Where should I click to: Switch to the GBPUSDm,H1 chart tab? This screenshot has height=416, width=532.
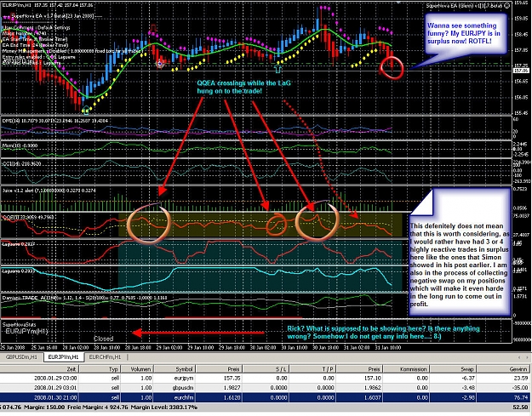click(x=21, y=357)
